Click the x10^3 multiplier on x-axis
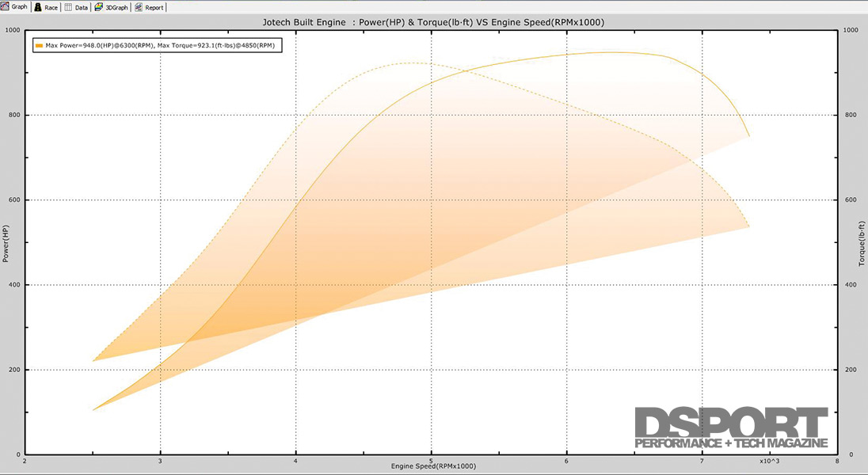This screenshot has height=475, width=868. coord(771,460)
